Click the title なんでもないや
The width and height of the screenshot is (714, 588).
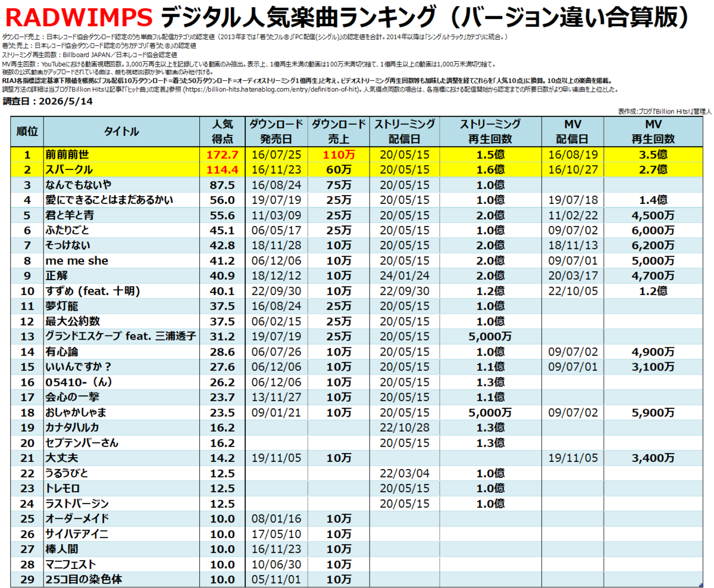[x=123, y=184]
